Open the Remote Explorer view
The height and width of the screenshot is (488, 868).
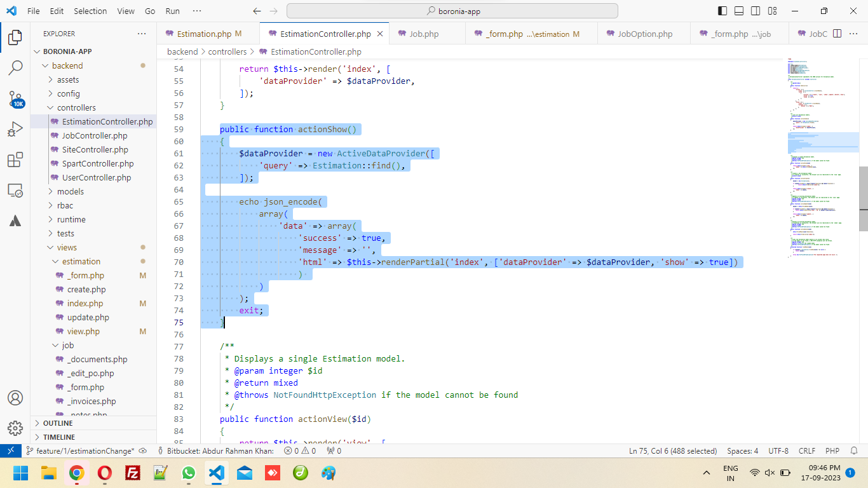tap(15, 191)
